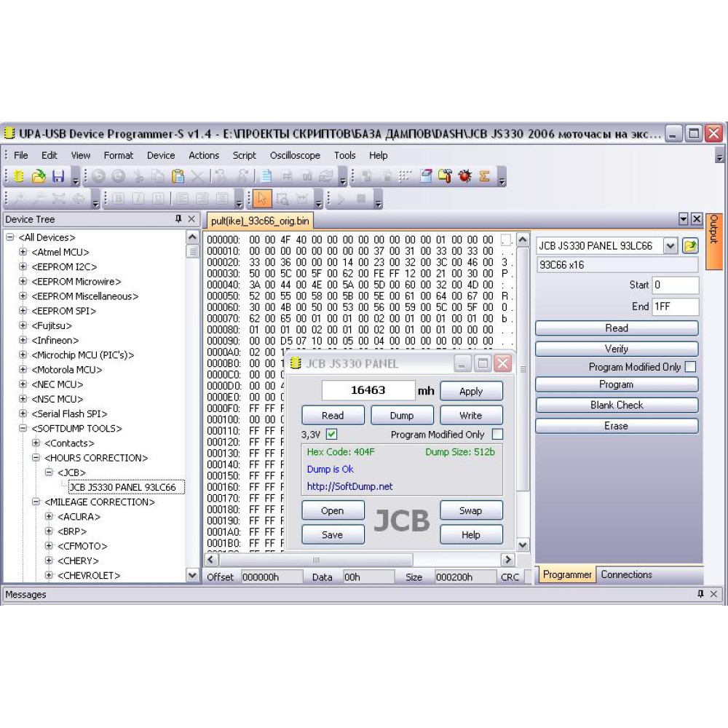Click the Blank Check button
The image size is (728, 728).
pyautogui.click(x=617, y=405)
